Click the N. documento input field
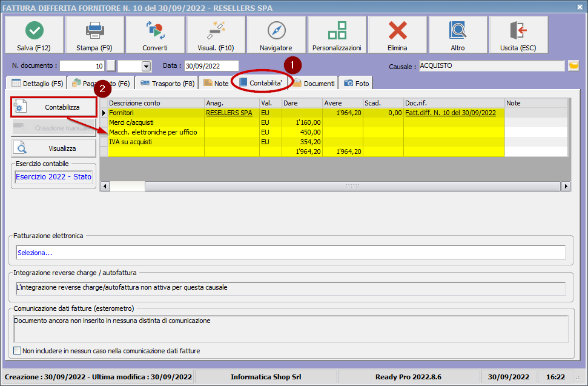 tap(82, 66)
